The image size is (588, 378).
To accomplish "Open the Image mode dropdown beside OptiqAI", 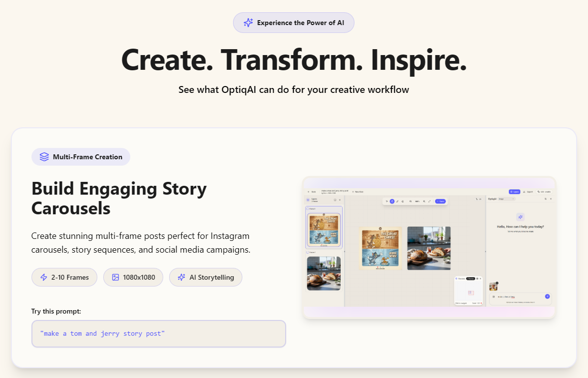I will point(506,199).
